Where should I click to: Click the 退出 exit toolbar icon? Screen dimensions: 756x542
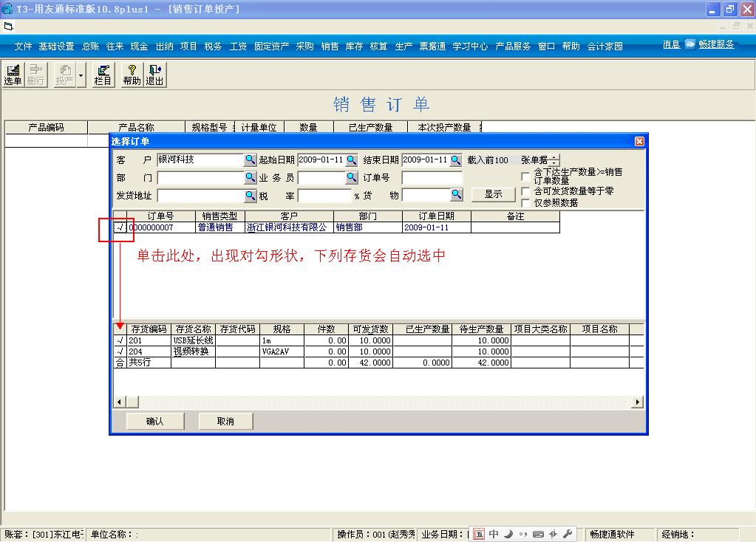[154, 74]
